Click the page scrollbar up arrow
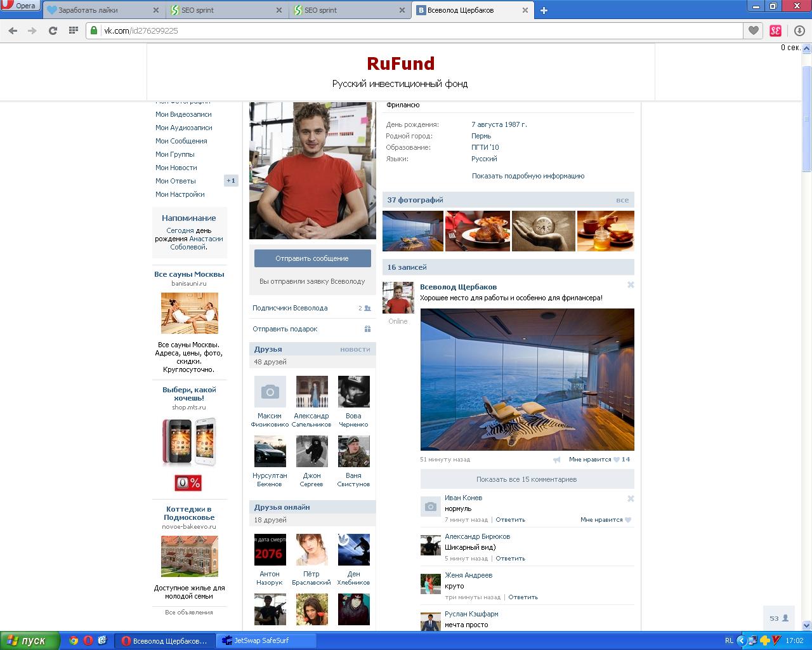The width and height of the screenshot is (812, 650). 807,48
